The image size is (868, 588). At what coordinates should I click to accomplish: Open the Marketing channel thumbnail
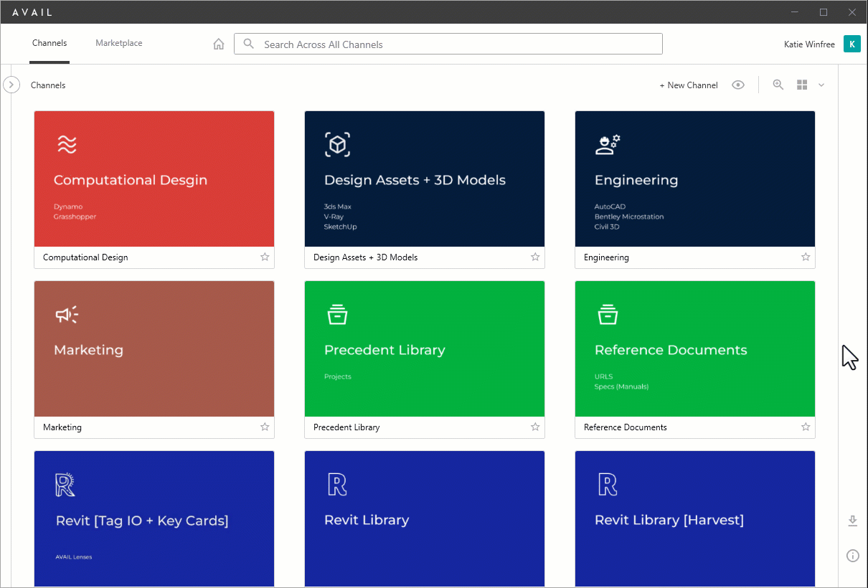point(154,348)
